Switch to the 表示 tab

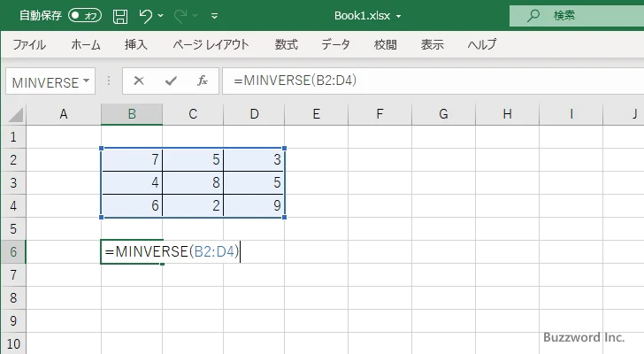click(433, 44)
